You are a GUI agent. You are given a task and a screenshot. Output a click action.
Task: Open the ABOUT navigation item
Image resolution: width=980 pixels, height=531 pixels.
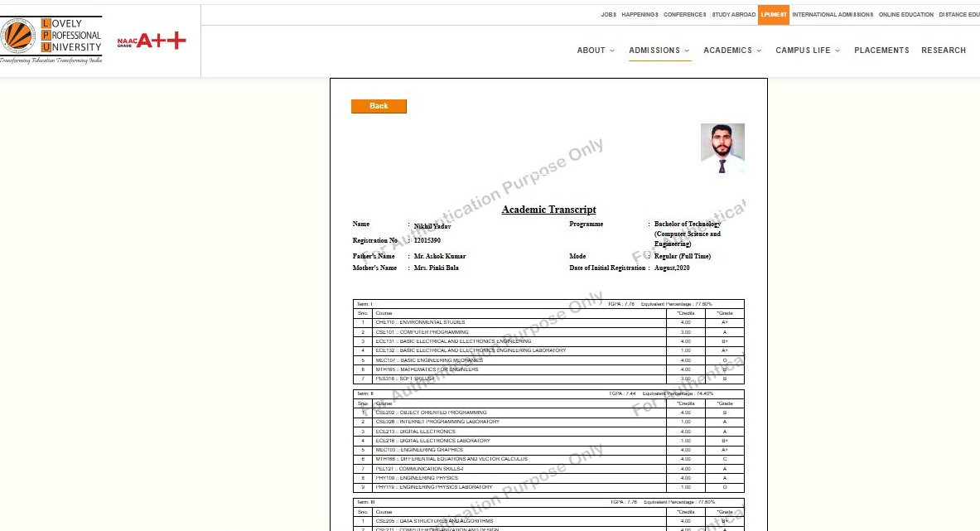591,51
